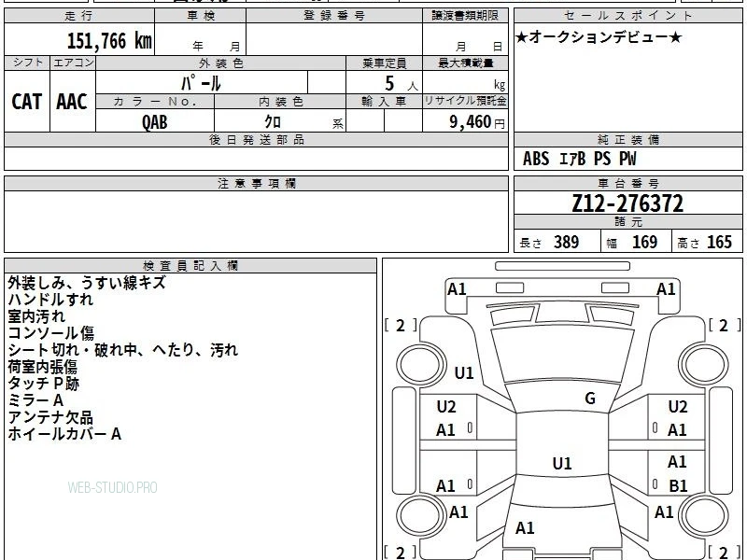
Task: Select the front-left tire icon in diagram
Action: point(421,364)
